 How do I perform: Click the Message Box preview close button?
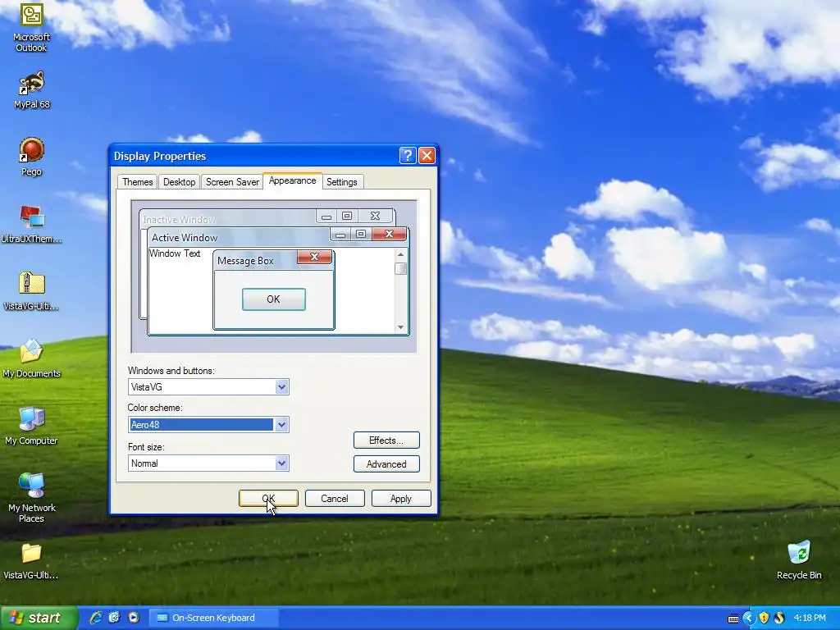[x=314, y=257]
